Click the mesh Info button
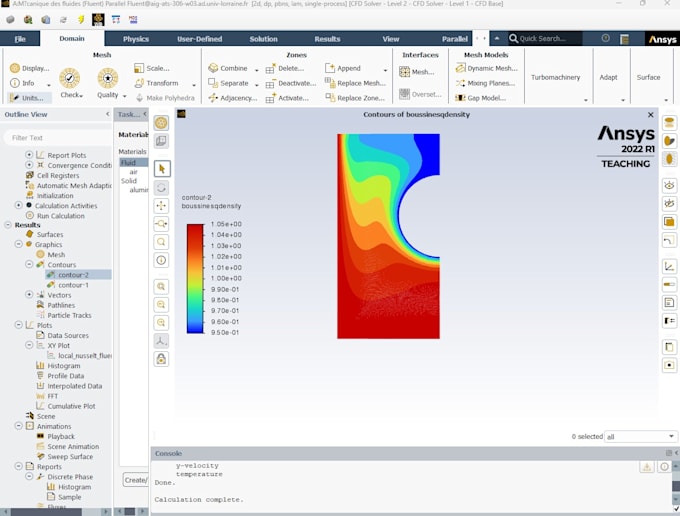Image resolution: width=680 pixels, height=516 pixels. [23, 83]
